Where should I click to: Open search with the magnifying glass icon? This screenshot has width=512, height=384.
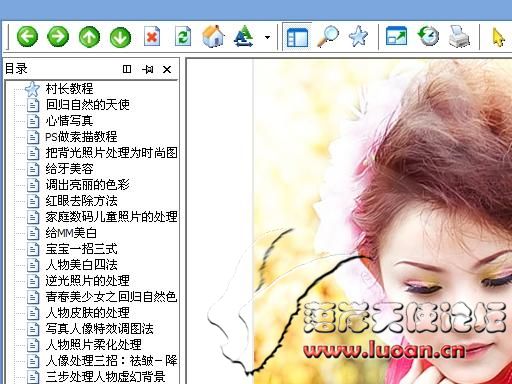pyautogui.click(x=328, y=36)
